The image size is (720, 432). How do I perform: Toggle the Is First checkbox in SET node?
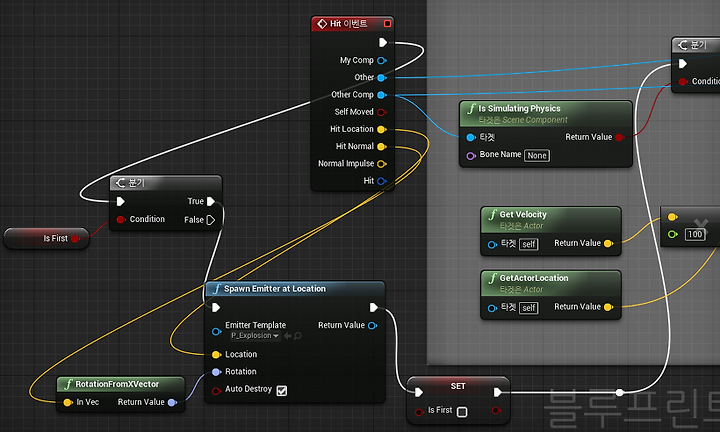462,412
